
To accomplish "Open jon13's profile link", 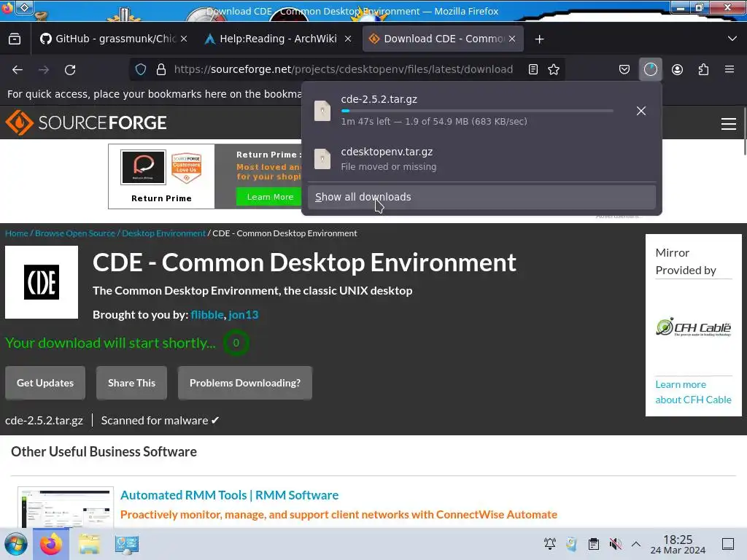I will tap(244, 315).
